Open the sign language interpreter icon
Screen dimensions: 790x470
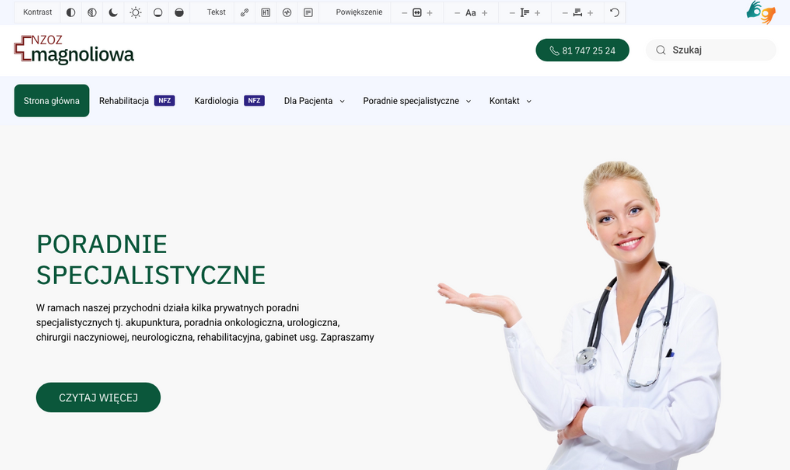coord(760,12)
